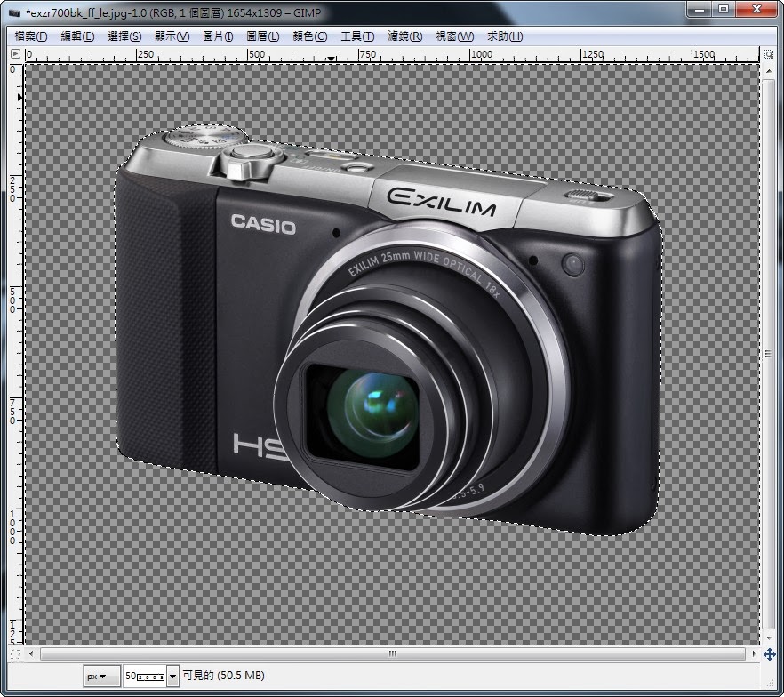784x697 pixels.
Task: Close the GIMP window
Action: (x=756, y=10)
